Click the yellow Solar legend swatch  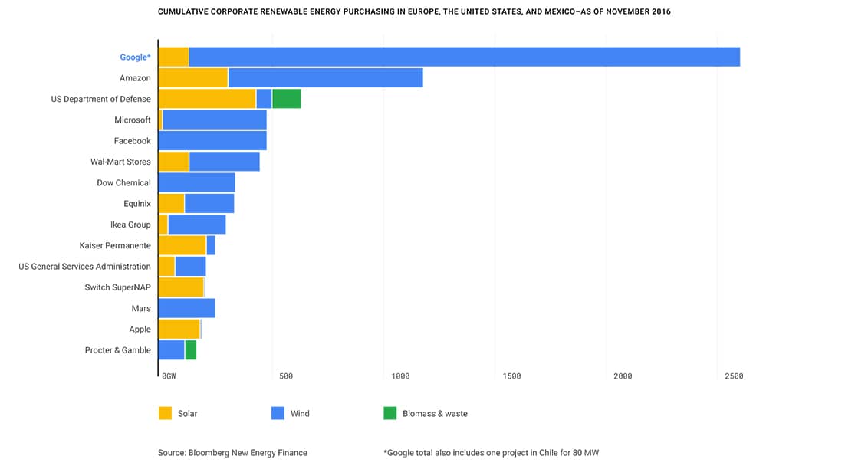(x=165, y=413)
